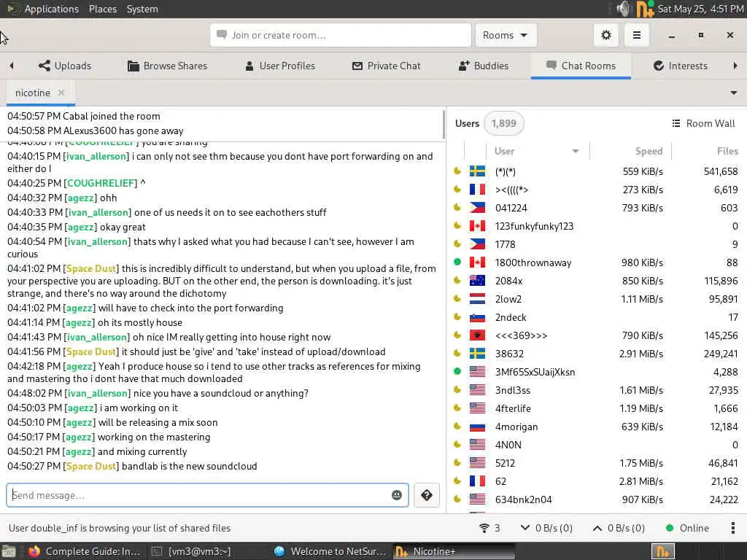The height and width of the screenshot is (560, 747).
Task: Switch to Welcome to NetSurf taskbar window
Action: (330, 551)
